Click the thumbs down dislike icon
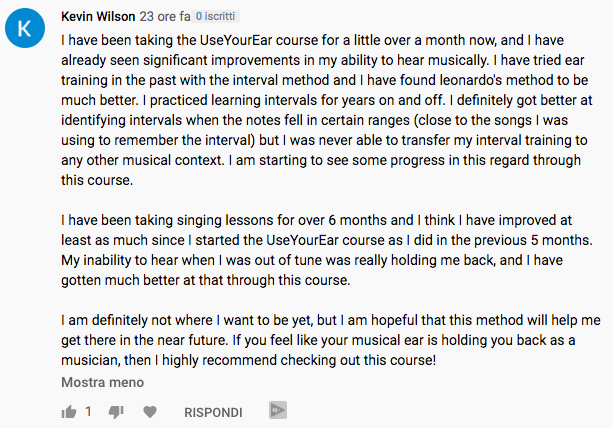Screen dimensions: 613x428 (116, 411)
